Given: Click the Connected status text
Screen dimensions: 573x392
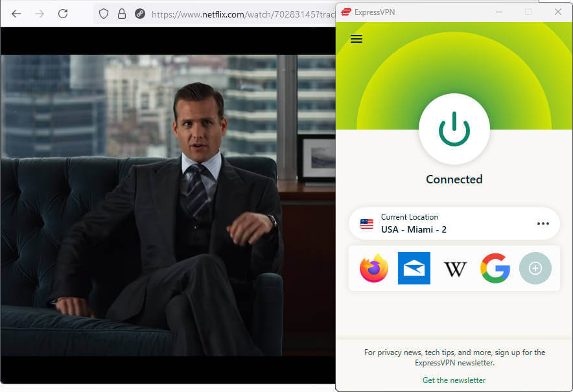Looking at the screenshot, I should click(454, 179).
